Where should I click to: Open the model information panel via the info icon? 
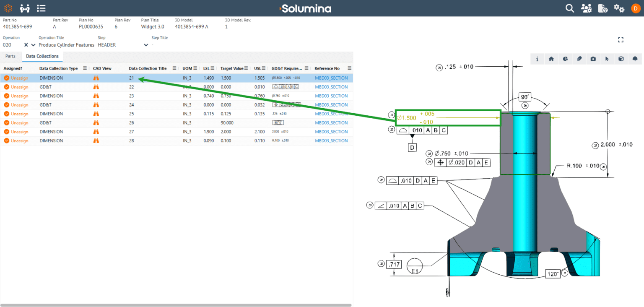(x=537, y=59)
